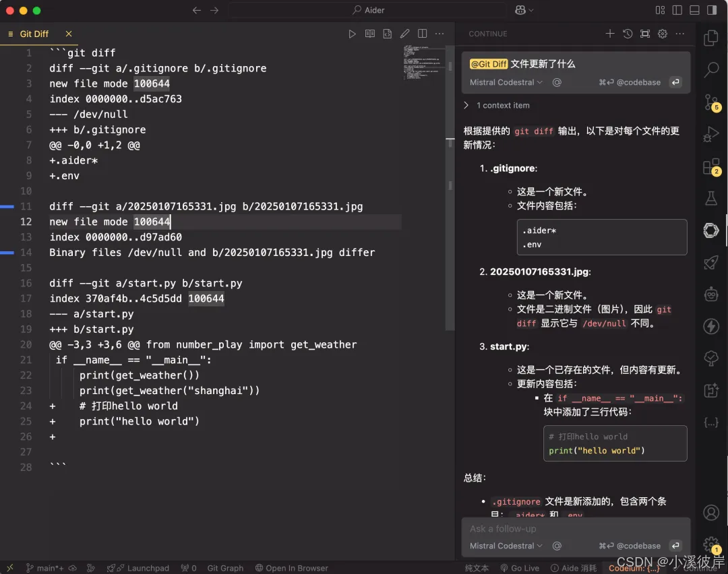Viewport: 728px width, 574px height.
Task: Split the editor right
Action: [x=422, y=34]
